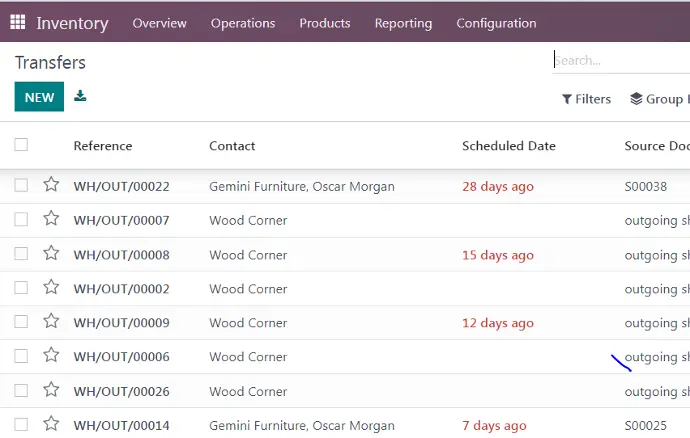Sort by the Scheduled Date column header
This screenshot has height=438, width=690.
pos(508,146)
